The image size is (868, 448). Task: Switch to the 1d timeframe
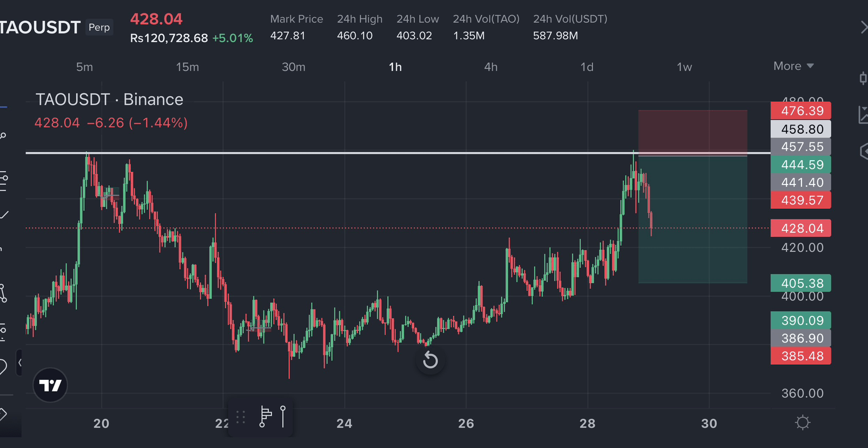(x=587, y=67)
